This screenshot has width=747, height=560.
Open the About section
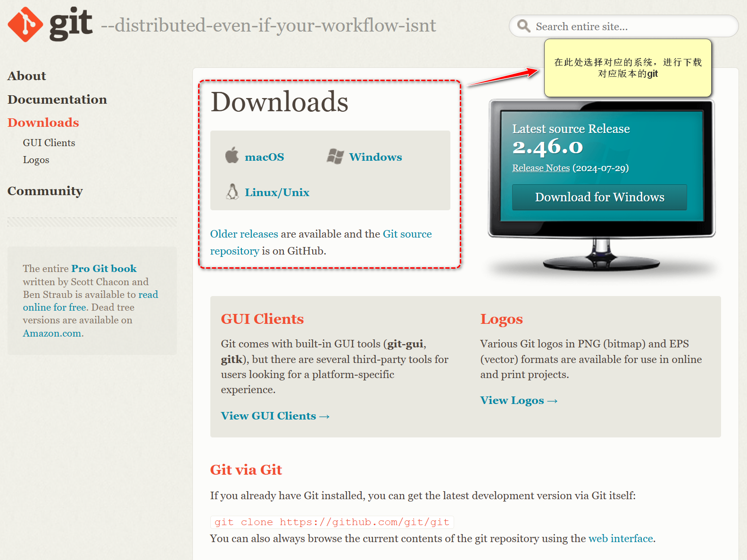(x=27, y=76)
